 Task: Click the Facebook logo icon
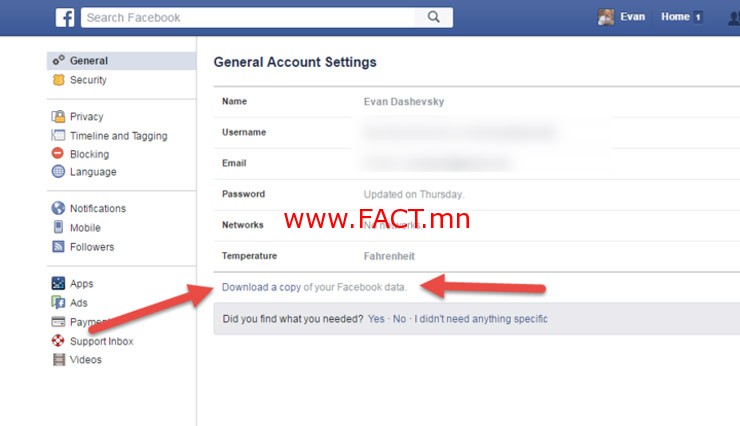pos(65,18)
